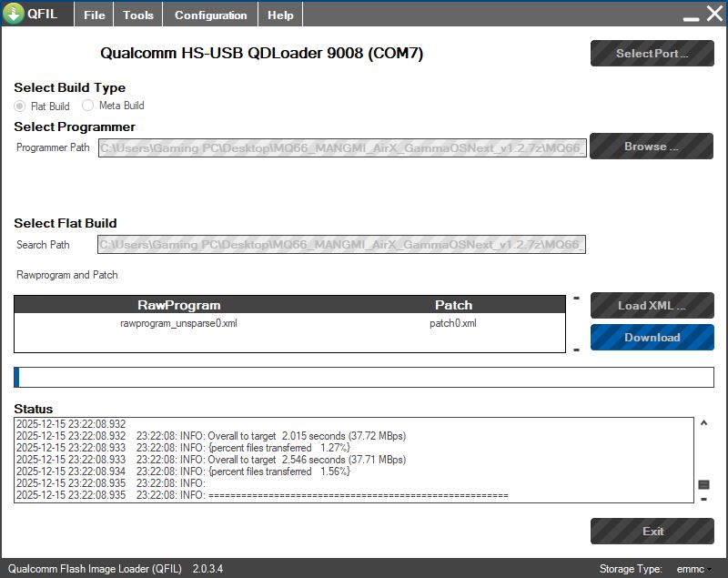Click the scroll thumb icon in Status log
728x578 pixels.
pyautogui.click(x=703, y=484)
